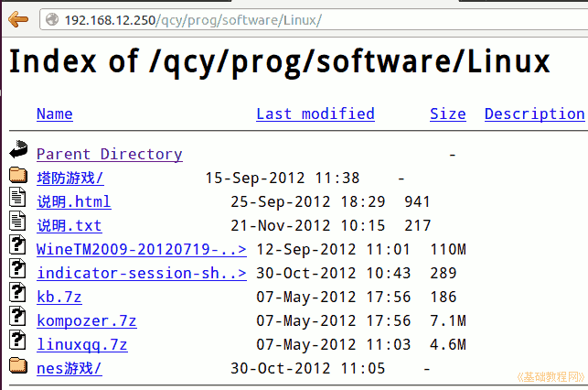Click the date 07-May-2012 11:03
This screenshot has width=588, height=390.
[334, 344]
